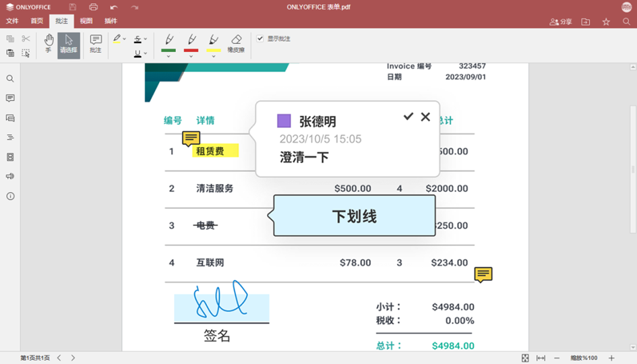Switch to the 视图 tab
The image size is (637, 364).
[86, 21]
